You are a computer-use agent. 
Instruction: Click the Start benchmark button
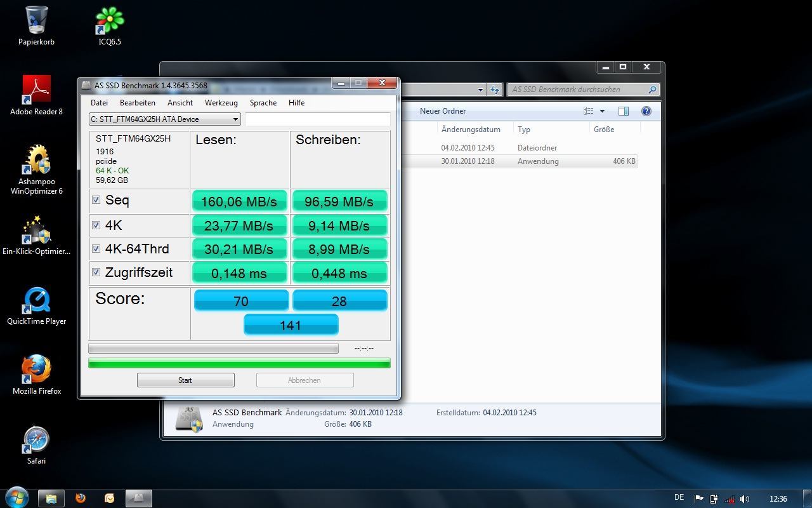185,380
